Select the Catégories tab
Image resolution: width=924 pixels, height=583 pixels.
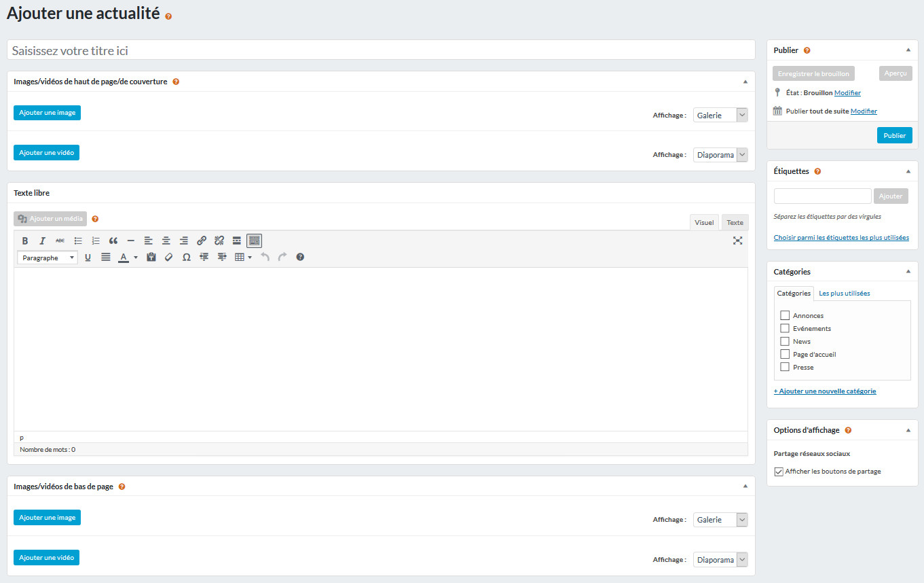(794, 294)
